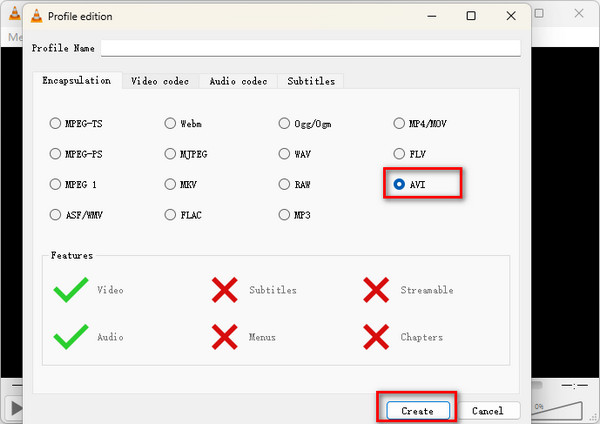Screen dimensions: 600x424
Task: Choose Webm as the container format
Action: (x=170, y=124)
